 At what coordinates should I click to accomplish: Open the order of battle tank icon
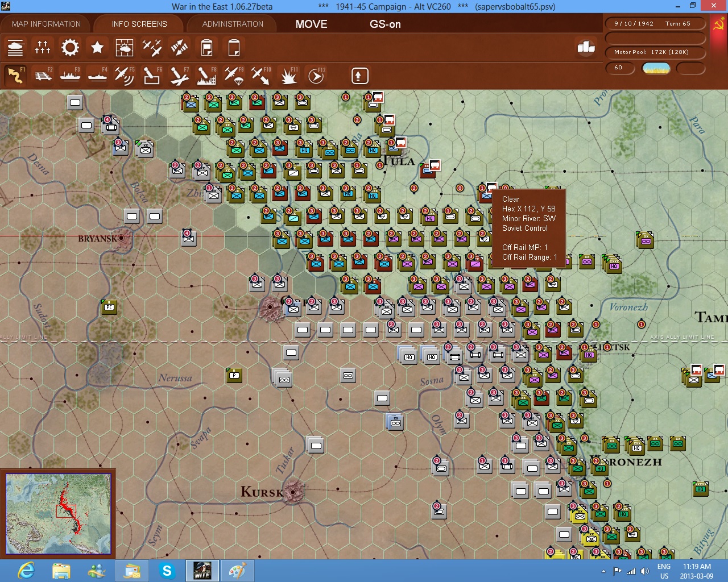15,48
